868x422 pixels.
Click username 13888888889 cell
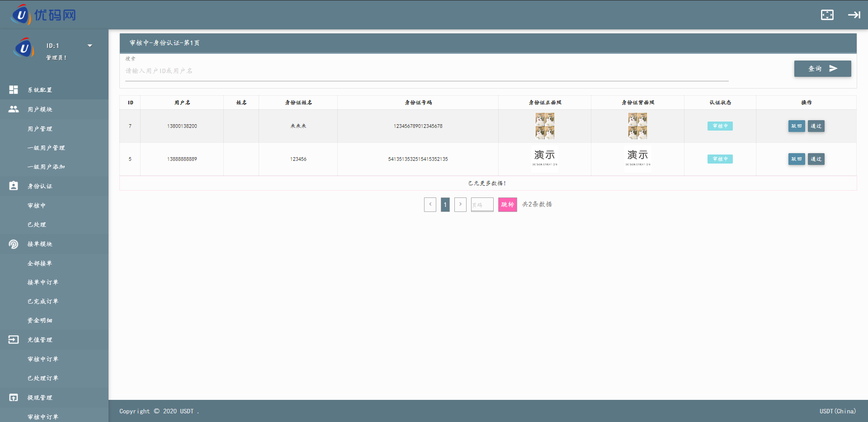click(182, 159)
